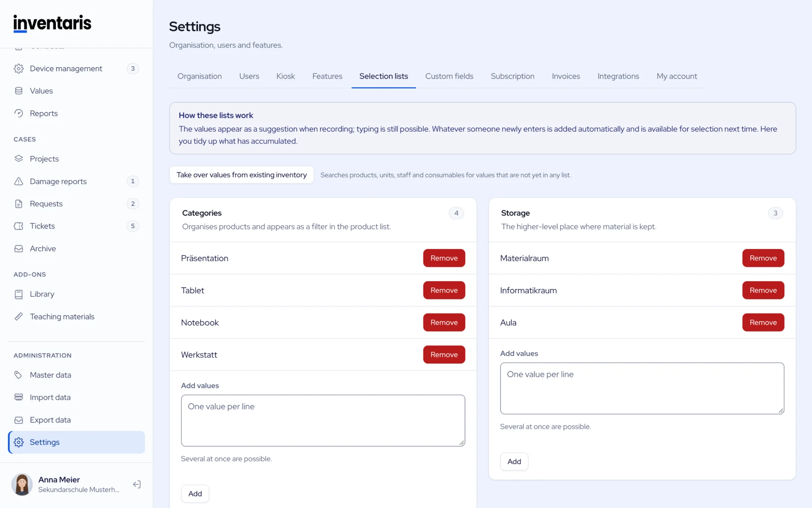This screenshot has height=508, width=812.
Task: Click the Storage Add values text area
Action: pos(642,389)
